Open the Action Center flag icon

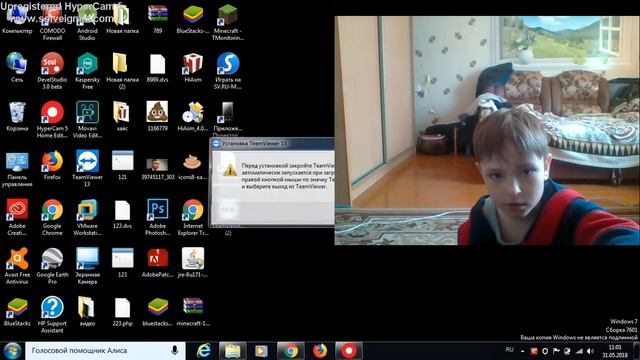(x=556, y=351)
